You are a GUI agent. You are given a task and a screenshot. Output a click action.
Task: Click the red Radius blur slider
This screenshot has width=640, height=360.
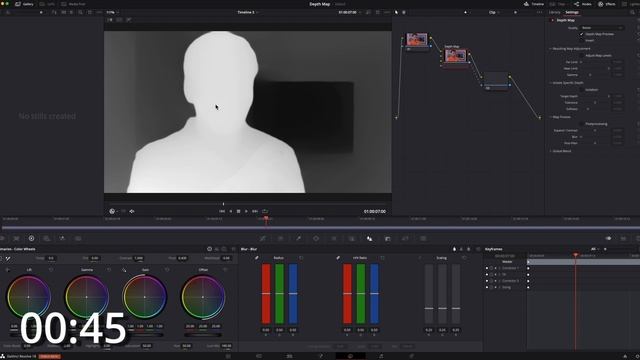click(x=266, y=293)
